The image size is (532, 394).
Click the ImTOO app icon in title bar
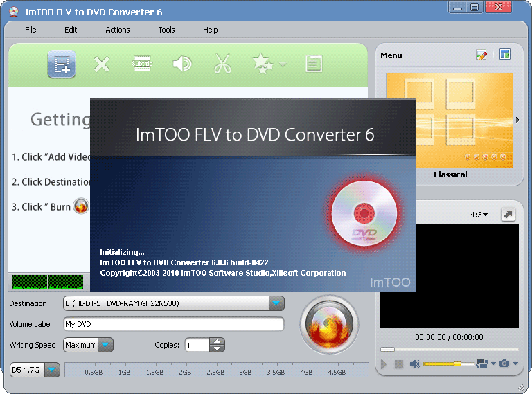click(x=14, y=12)
